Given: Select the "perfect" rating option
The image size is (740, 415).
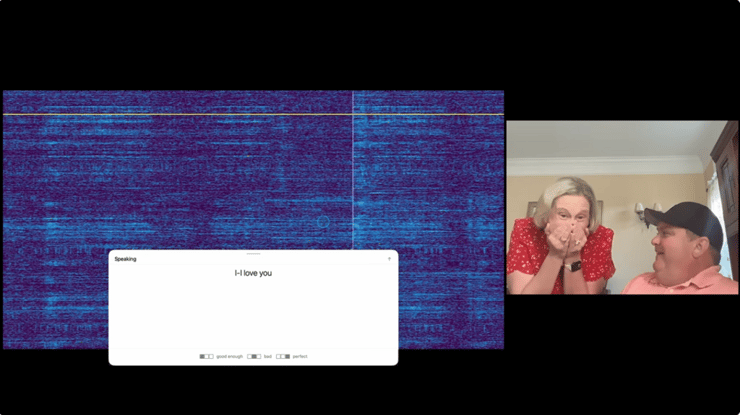Looking at the screenshot, I should 292,356.
